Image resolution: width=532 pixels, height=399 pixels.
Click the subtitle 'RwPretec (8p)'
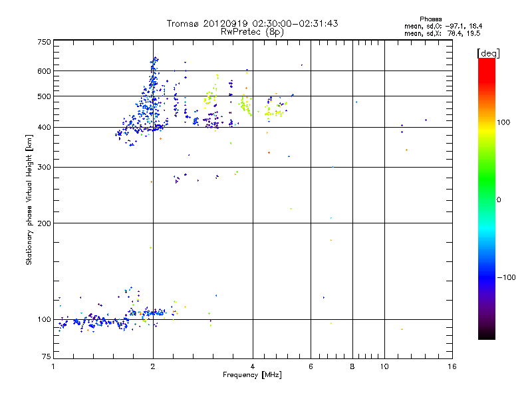point(252,32)
